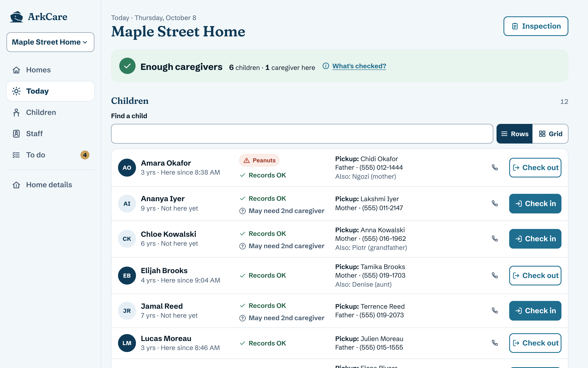This screenshot has height=368, width=588.
Task: Click the To do count badge 4
Action: pyautogui.click(x=85, y=155)
